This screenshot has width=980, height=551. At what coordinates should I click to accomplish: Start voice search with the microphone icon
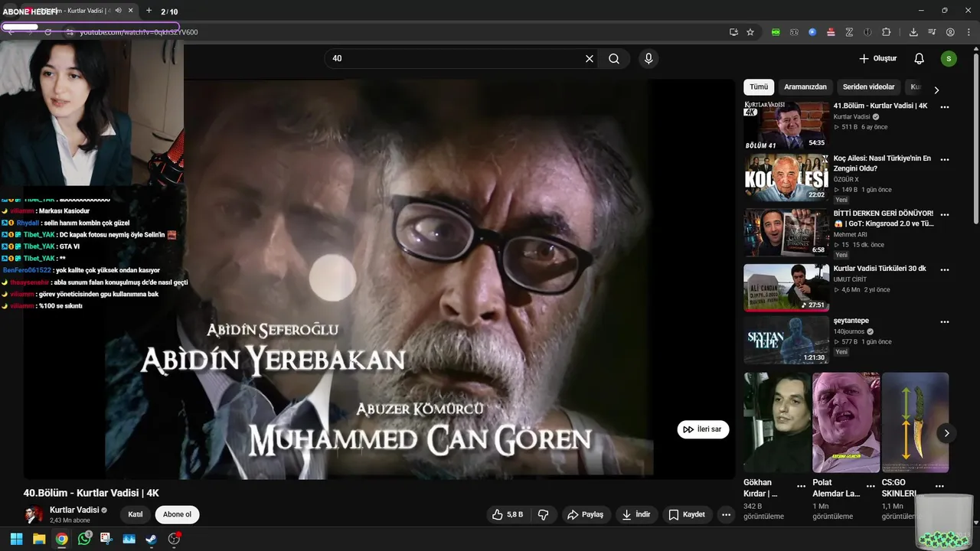pyautogui.click(x=648, y=59)
